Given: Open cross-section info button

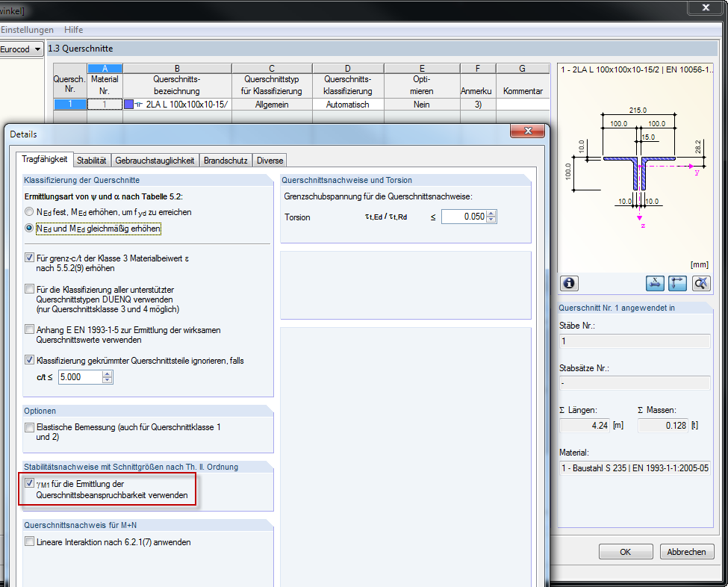Looking at the screenshot, I should pos(569,283).
